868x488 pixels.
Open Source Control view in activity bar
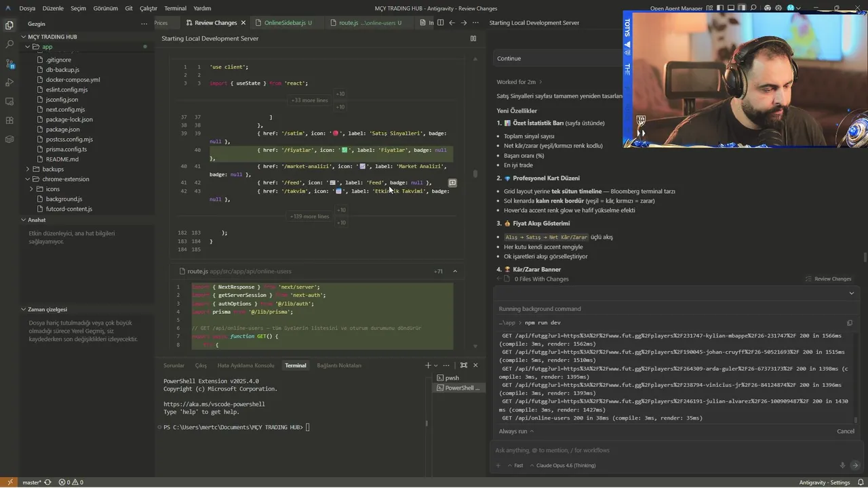coord(9,63)
